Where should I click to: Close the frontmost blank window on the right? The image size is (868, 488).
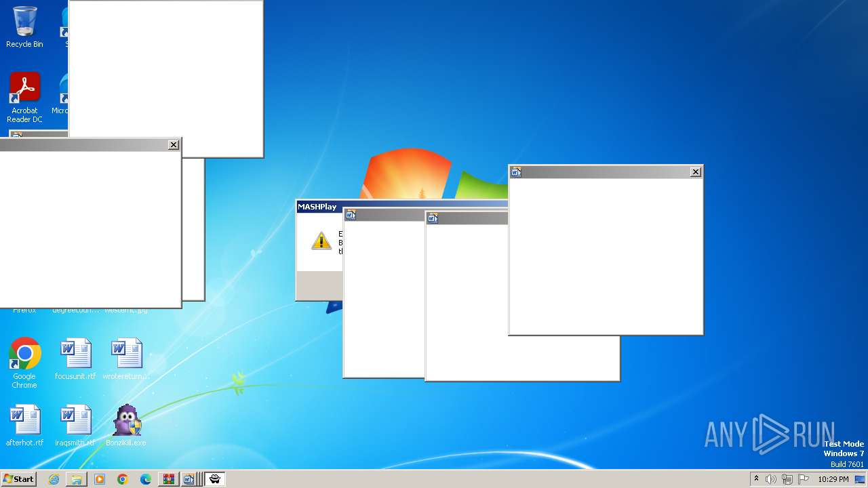(696, 172)
